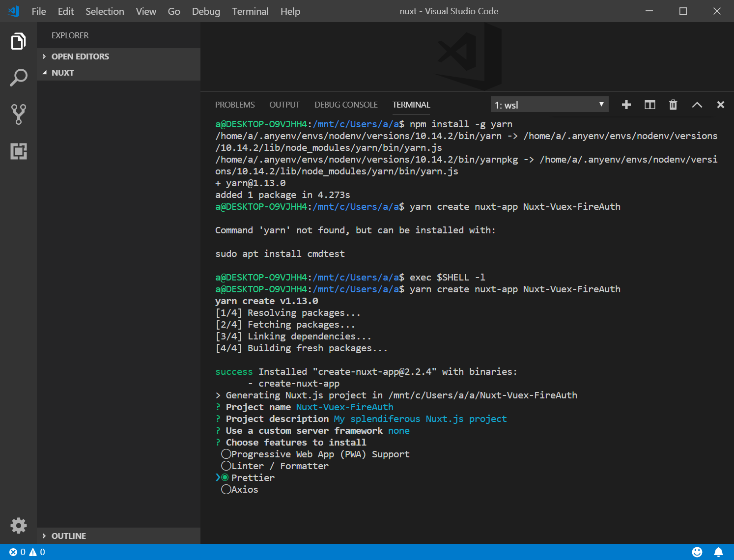This screenshot has width=734, height=560.
Task: Open the Selection menu
Action: click(105, 11)
